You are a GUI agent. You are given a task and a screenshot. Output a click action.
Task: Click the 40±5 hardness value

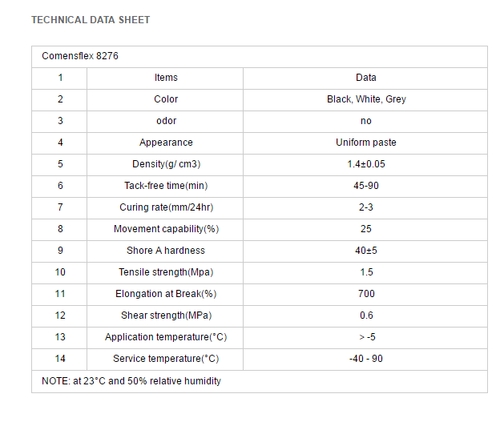pos(366,251)
